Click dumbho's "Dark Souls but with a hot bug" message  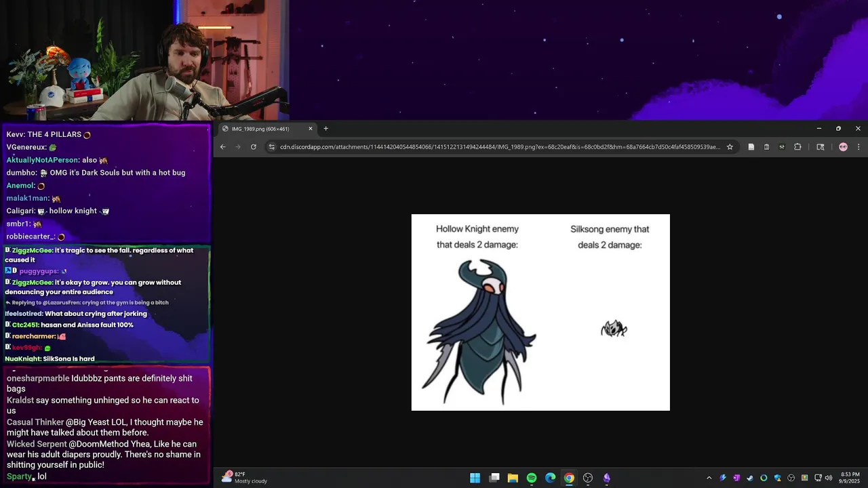tap(96, 173)
